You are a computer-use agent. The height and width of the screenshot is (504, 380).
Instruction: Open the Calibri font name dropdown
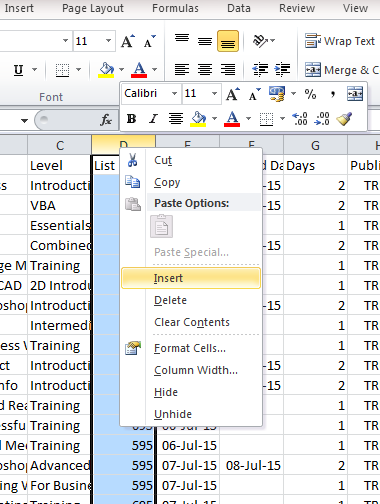pyautogui.click(x=174, y=94)
